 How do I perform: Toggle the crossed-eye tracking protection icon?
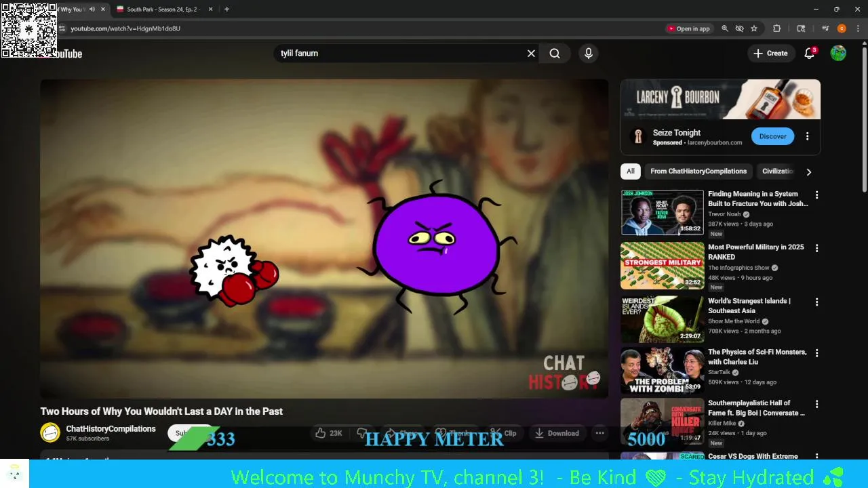click(x=739, y=28)
